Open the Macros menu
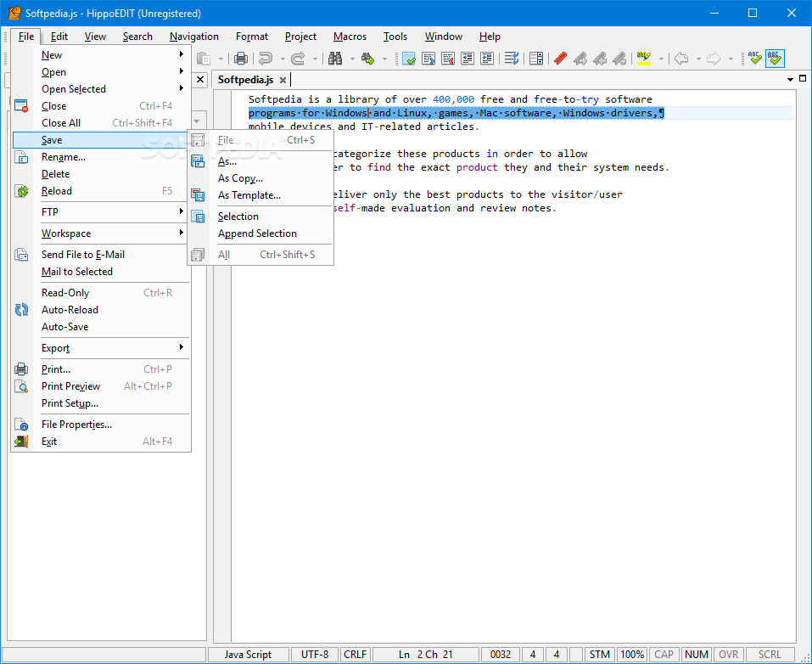 [x=350, y=37]
